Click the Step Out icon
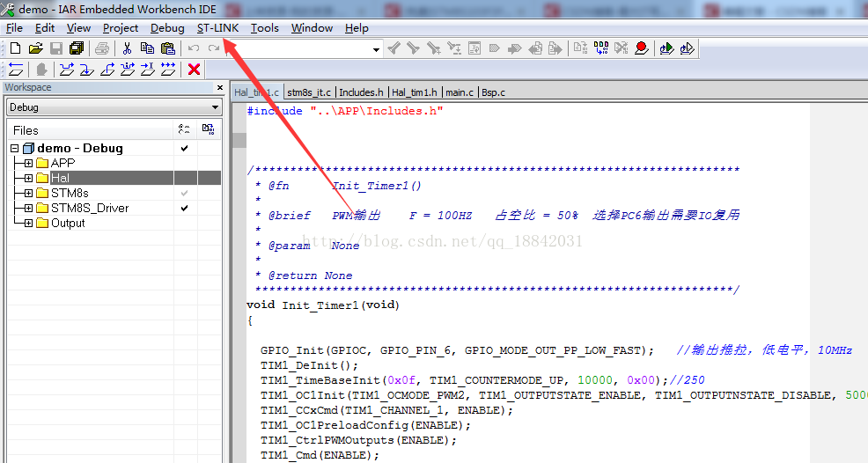 [x=107, y=70]
